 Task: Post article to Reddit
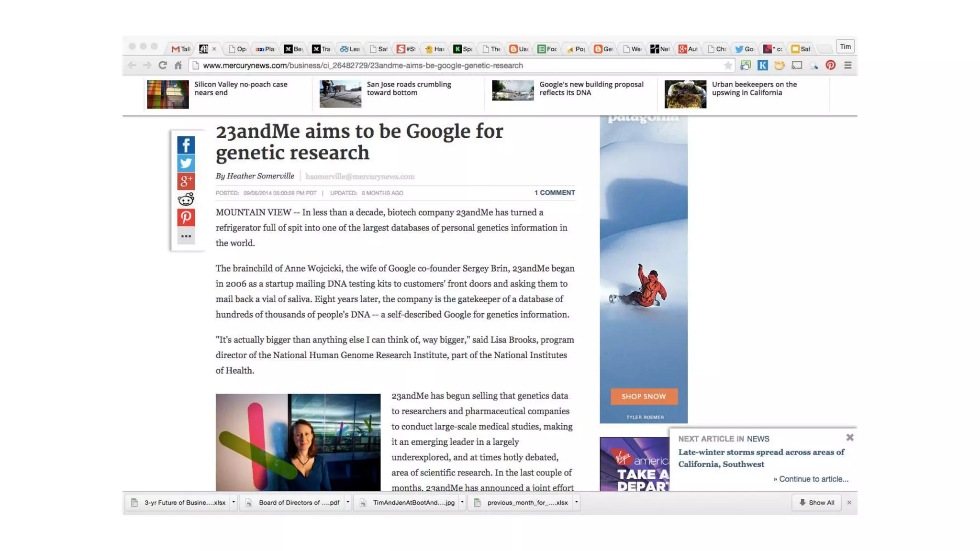[x=186, y=199]
